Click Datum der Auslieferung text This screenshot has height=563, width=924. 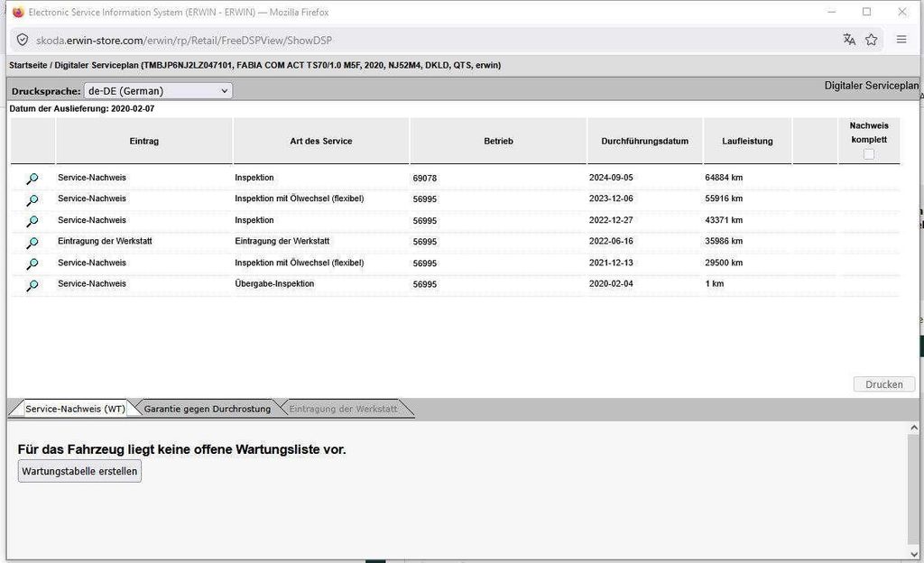(82, 109)
